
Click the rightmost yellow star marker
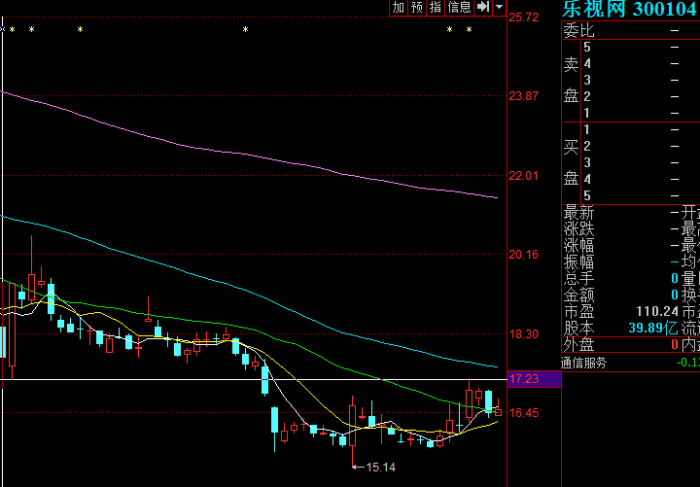click(469, 29)
